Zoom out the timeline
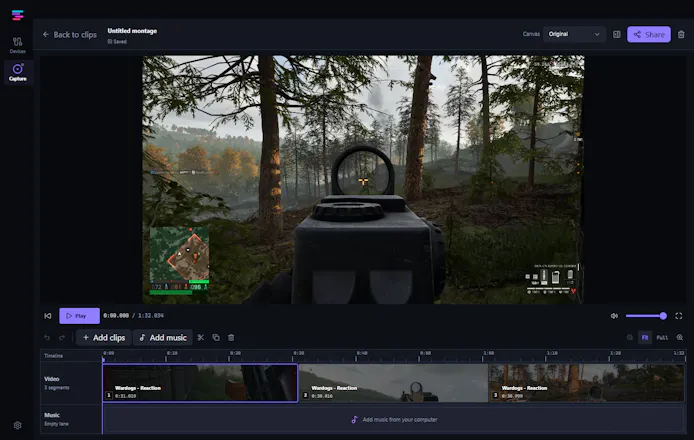 630,338
